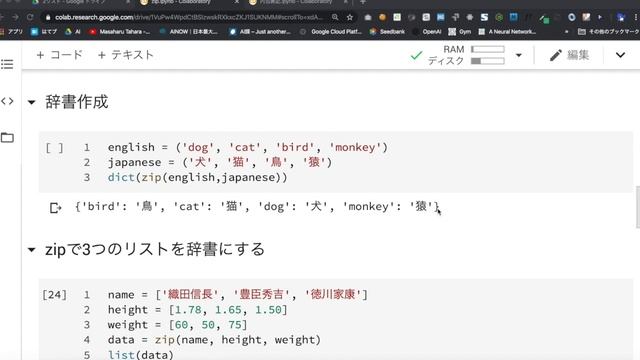Collapse the zipで3つのリストを辞書にする section
The height and width of the screenshot is (360, 640).
[x=31, y=249]
